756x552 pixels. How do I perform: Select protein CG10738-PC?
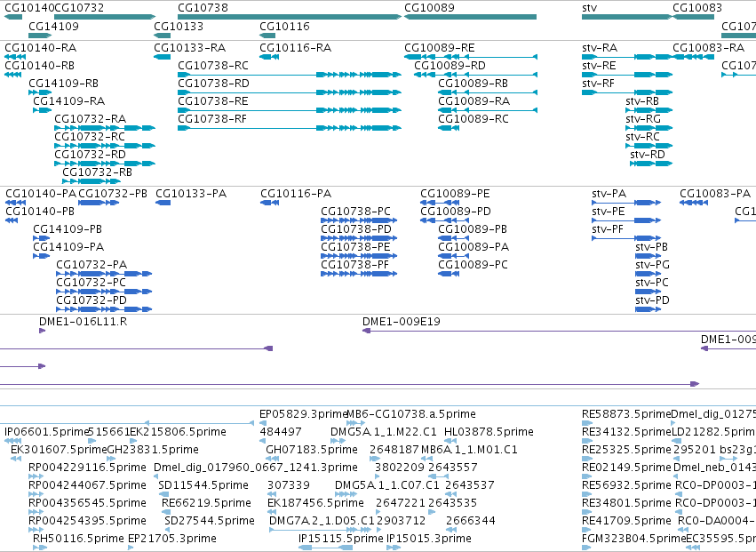356,212
